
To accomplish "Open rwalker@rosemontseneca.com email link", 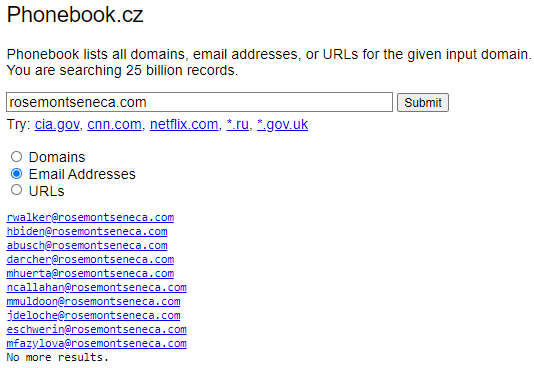I will [90, 217].
